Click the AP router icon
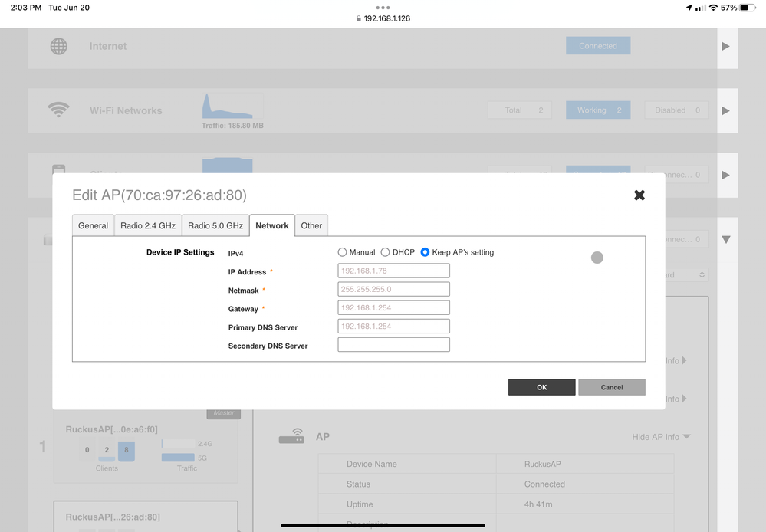 (291, 436)
